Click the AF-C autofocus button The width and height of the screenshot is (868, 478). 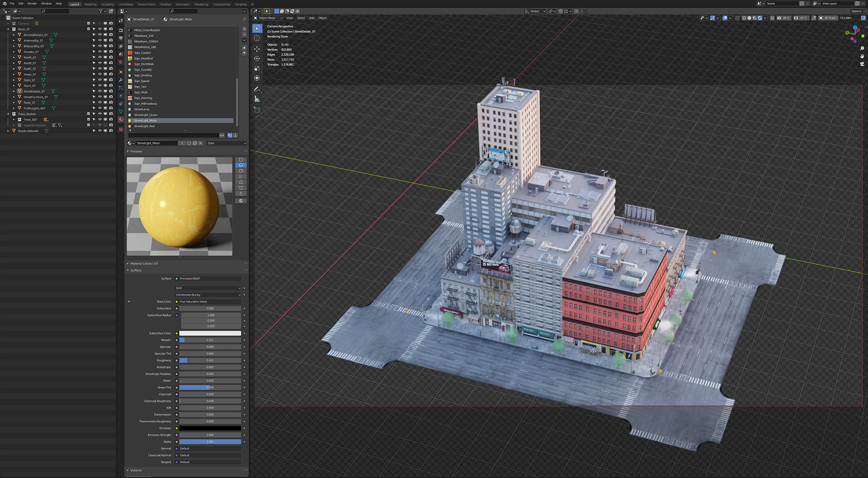pos(801,18)
